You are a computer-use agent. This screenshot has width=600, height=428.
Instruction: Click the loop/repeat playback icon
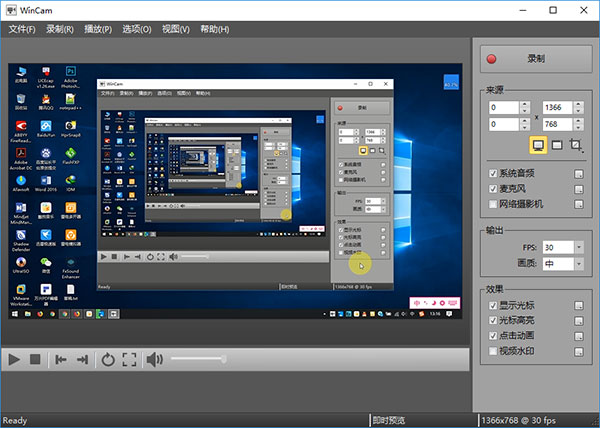pos(108,359)
